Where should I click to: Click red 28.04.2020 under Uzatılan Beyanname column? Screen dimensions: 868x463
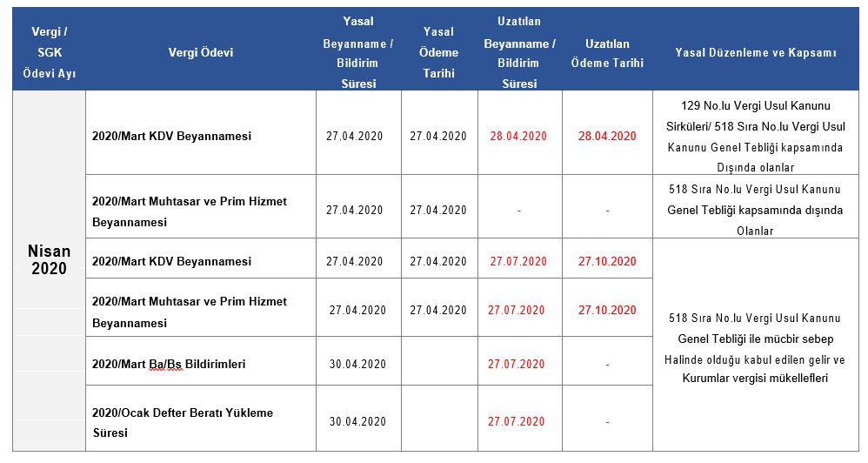[x=518, y=136]
